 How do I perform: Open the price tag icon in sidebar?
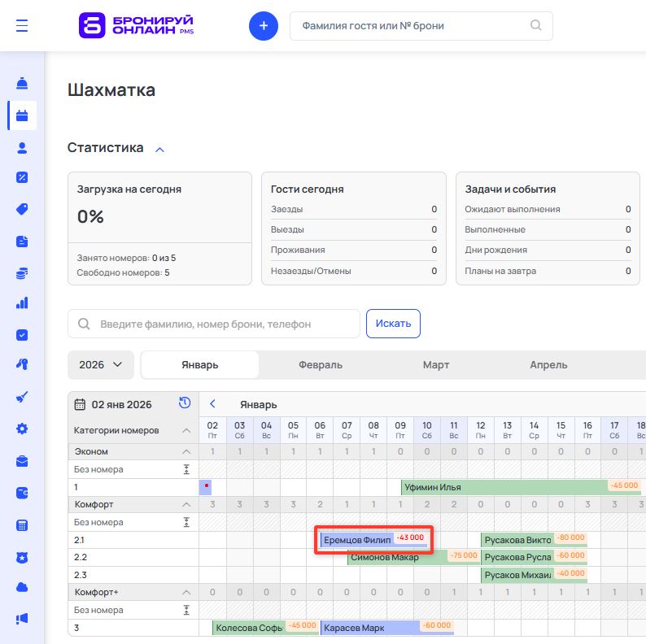22,209
